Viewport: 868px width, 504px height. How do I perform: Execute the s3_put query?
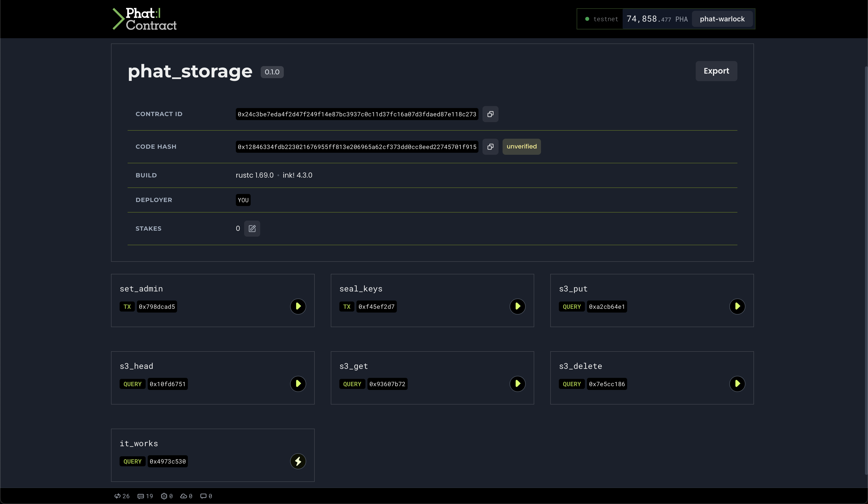pos(737,306)
